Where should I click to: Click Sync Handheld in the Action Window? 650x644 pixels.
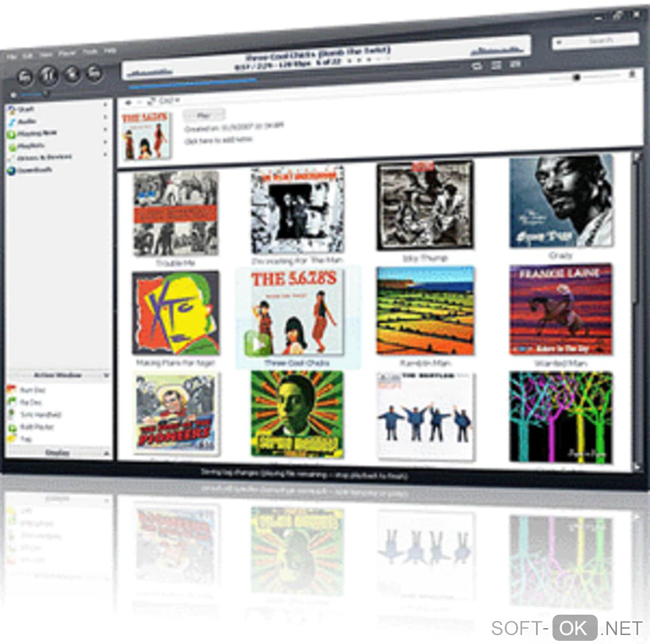click(x=41, y=414)
